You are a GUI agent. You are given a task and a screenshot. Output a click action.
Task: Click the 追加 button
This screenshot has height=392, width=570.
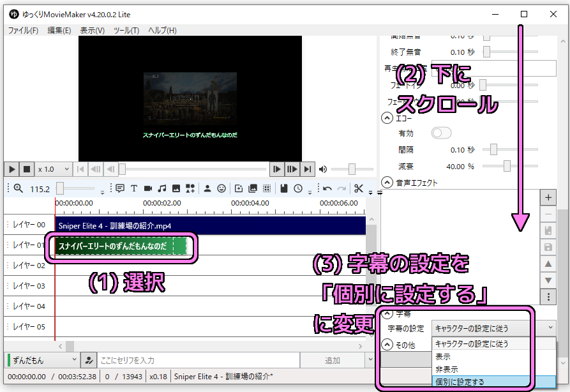(333, 360)
